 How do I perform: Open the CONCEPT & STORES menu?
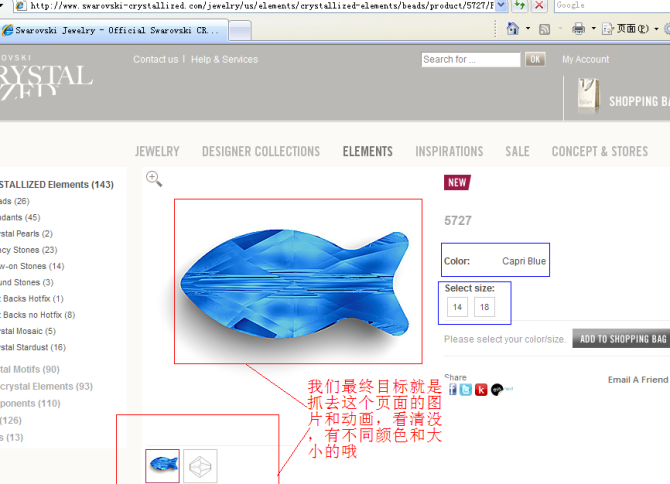click(x=599, y=151)
